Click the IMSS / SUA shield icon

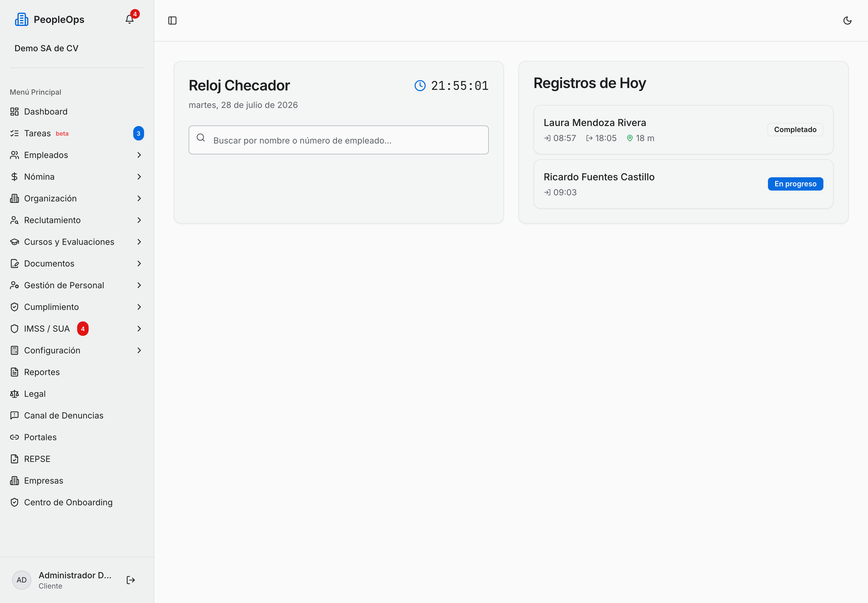[x=14, y=329]
